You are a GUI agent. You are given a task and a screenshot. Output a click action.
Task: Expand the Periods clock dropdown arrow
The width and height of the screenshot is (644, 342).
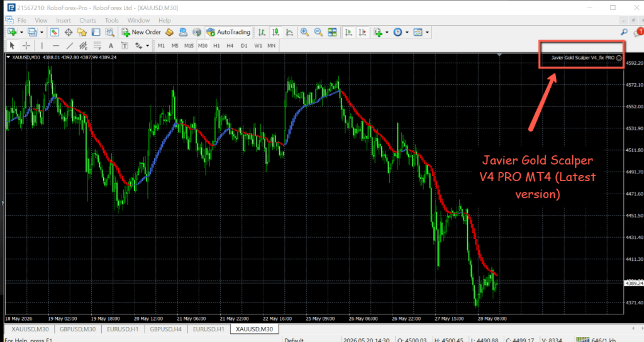pos(407,32)
